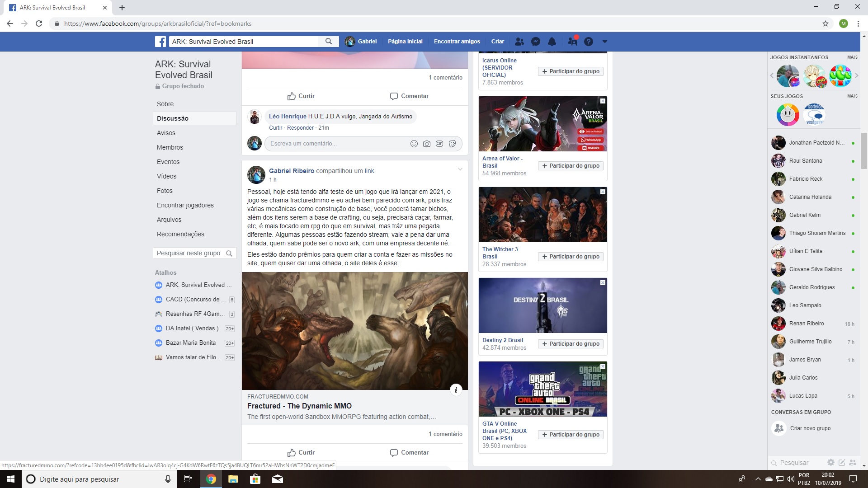Click the Facebook logo icon
Viewport: 868px width, 488px height.
pyautogui.click(x=160, y=42)
